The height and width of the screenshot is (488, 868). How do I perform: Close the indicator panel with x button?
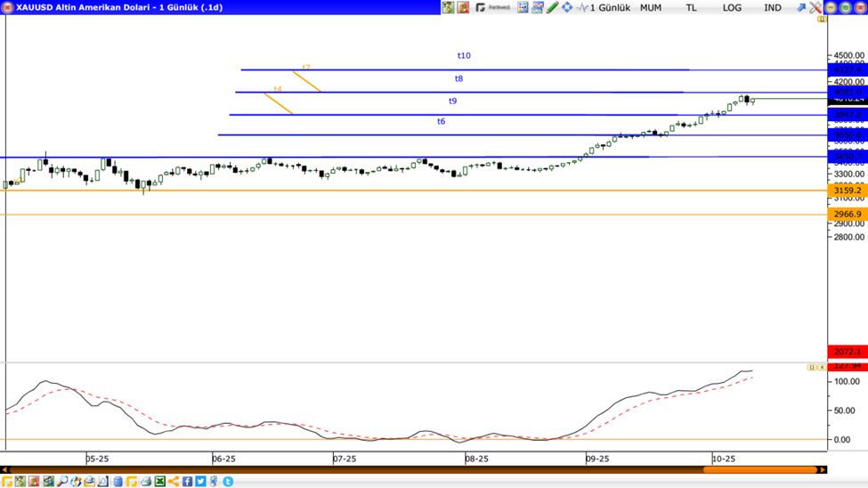pyautogui.click(x=821, y=367)
